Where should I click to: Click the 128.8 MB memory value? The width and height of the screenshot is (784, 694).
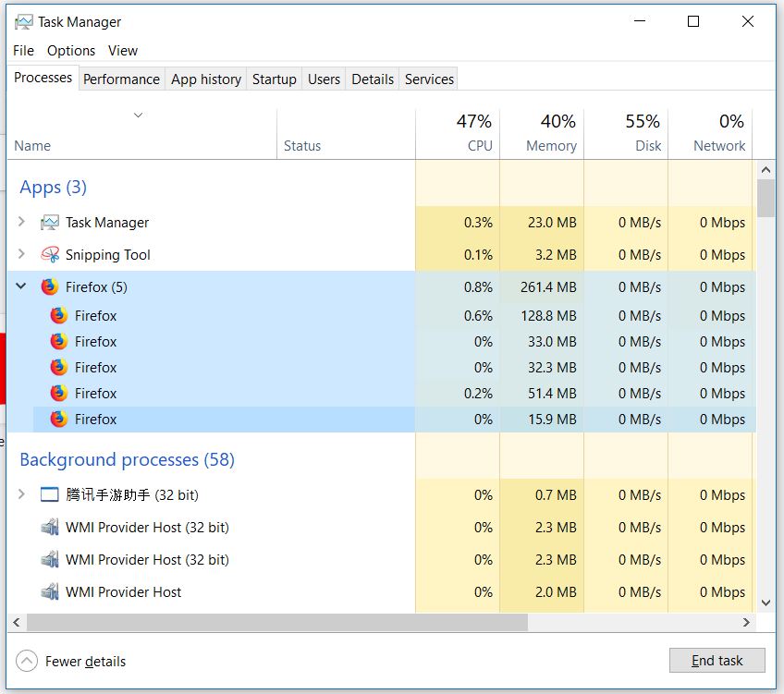pos(548,316)
